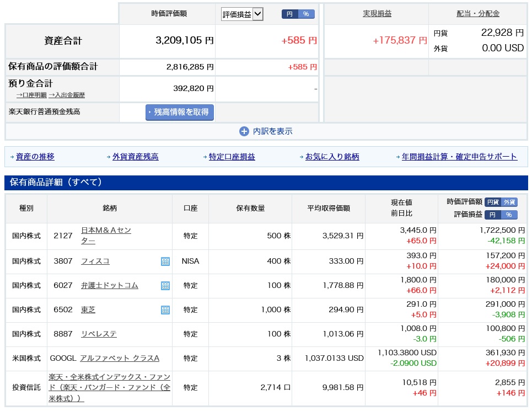Expand the 内訳を表示 section
The image size is (532, 411).
click(x=272, y=131)
